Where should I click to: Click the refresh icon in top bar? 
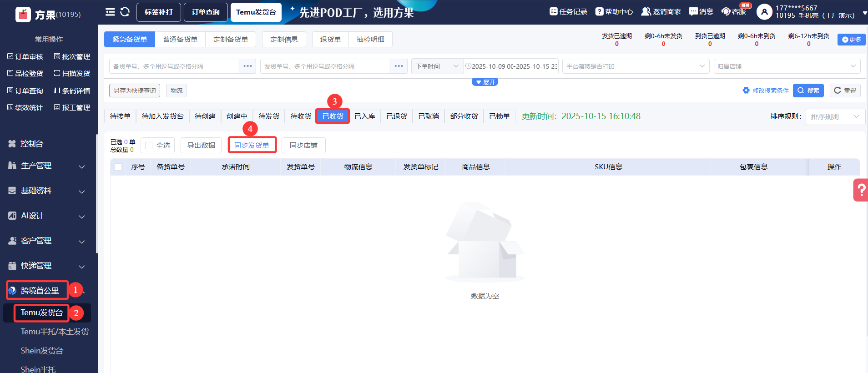(x=125, y=12)
